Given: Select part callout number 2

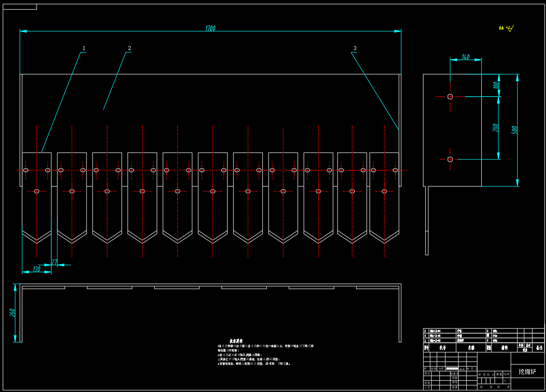Looking at the screenshot, I should (129, 48).
